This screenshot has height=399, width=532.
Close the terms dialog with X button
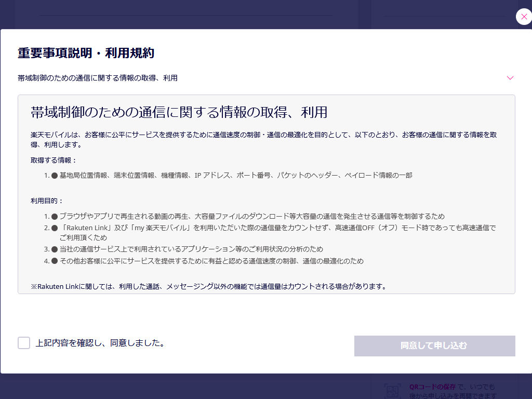coord(524,17)
